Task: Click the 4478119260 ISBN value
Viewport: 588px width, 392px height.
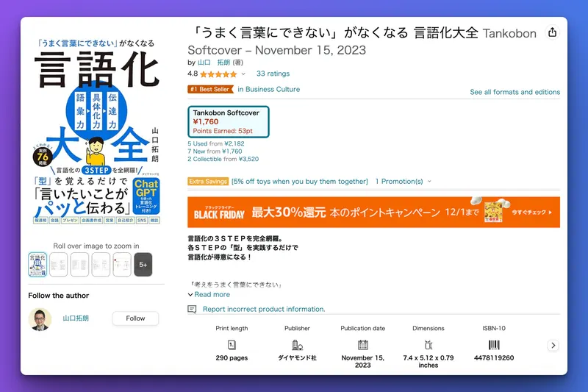Action: (x=494, y=358)
